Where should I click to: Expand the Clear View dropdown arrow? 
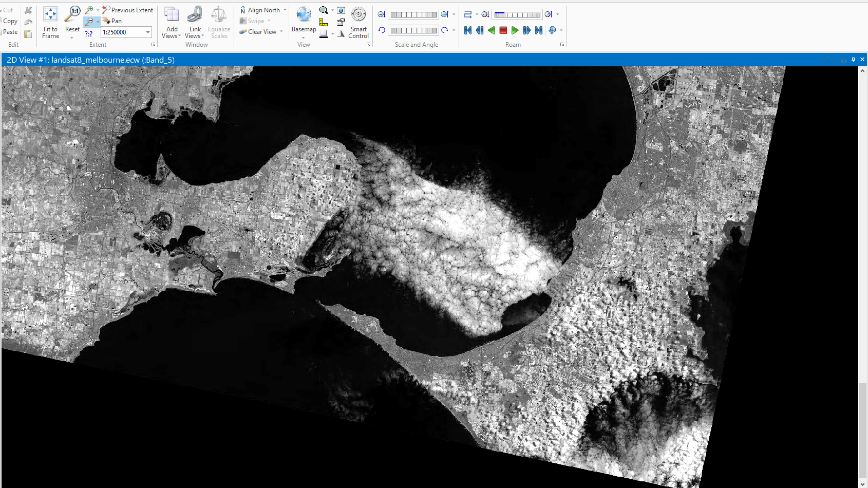click(x=281, y=32)
